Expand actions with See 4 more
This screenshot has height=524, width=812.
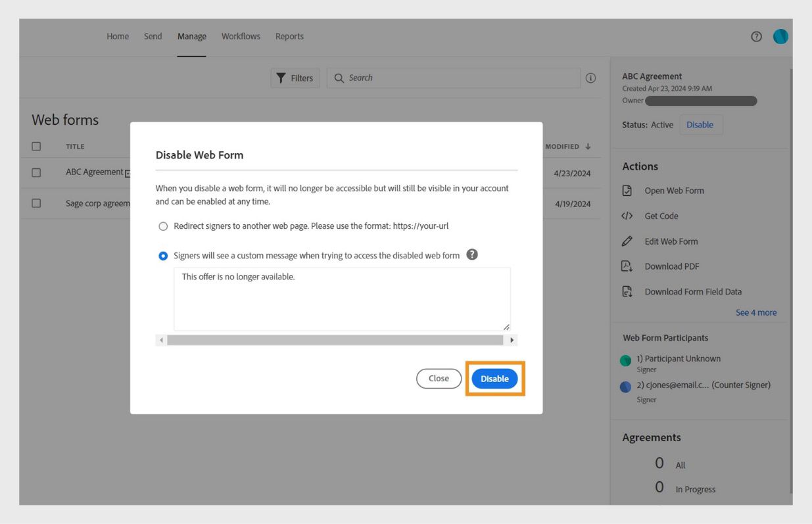756,313
